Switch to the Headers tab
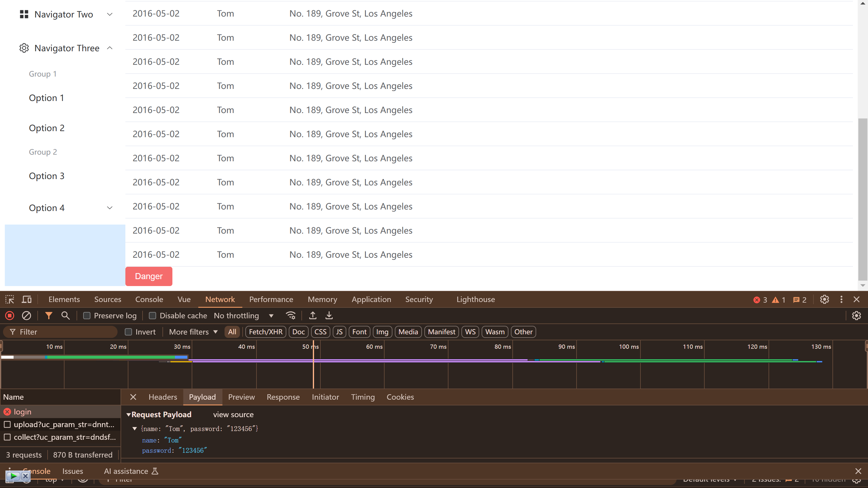This screenshot has width=868, height=488. [x=163, y=397]
